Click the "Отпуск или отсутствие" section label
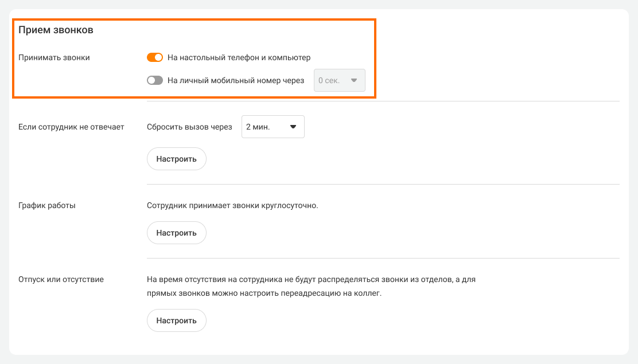638x364 pixels. (61, 279)
